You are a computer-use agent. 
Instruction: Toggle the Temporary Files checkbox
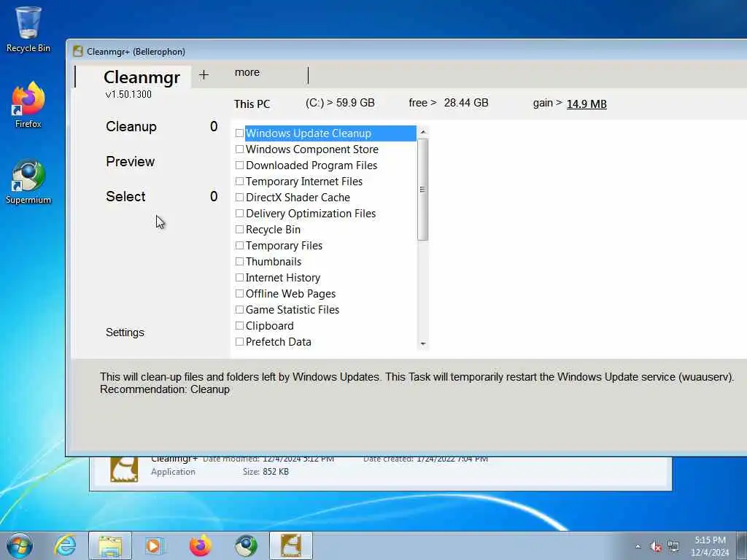click(239, 245)
